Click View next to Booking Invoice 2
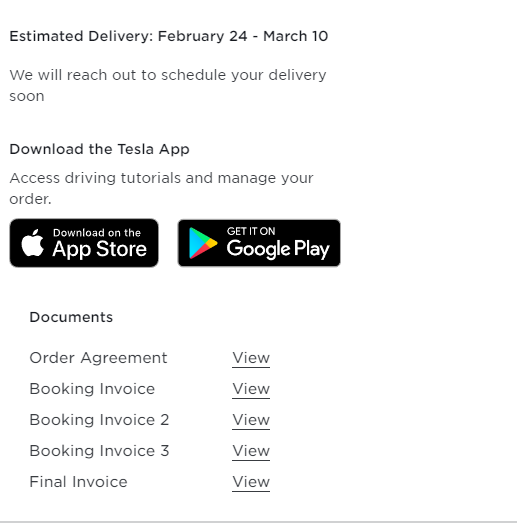Image resolution: width=517 pixels, height=532 pixels. (251, 420)
